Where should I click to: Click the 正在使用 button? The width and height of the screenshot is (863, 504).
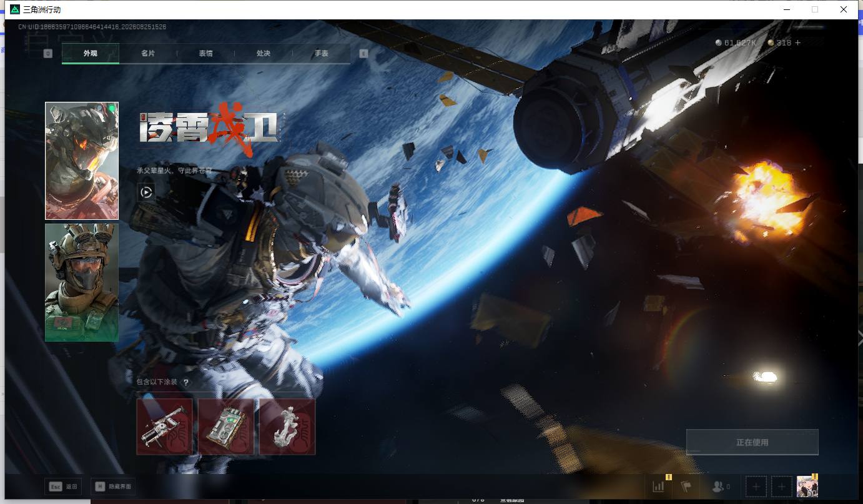point(752,442)
